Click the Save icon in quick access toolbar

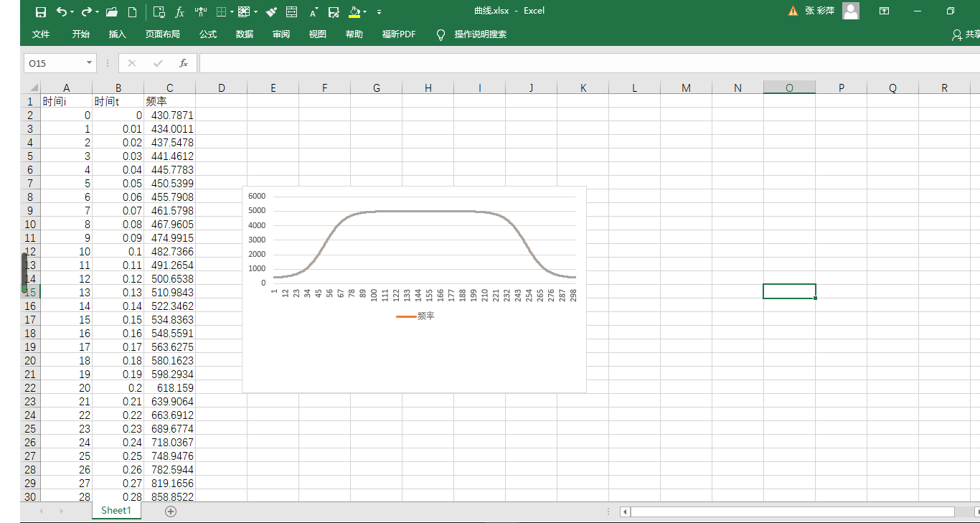click(41, 11)
